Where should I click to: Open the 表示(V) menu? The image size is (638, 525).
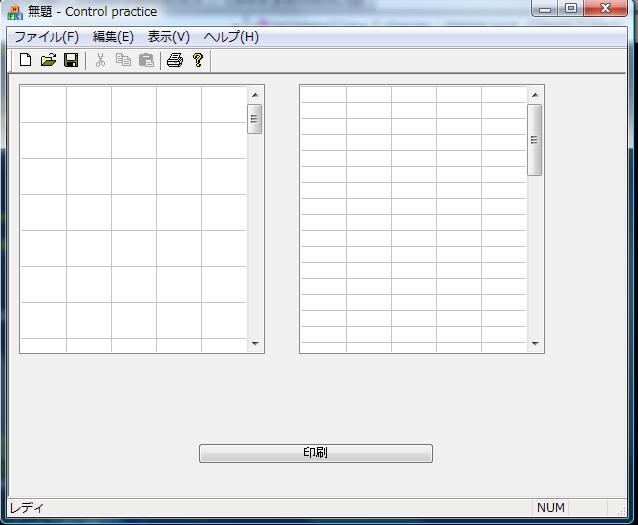pyautogui.click(x=168, y=37)
